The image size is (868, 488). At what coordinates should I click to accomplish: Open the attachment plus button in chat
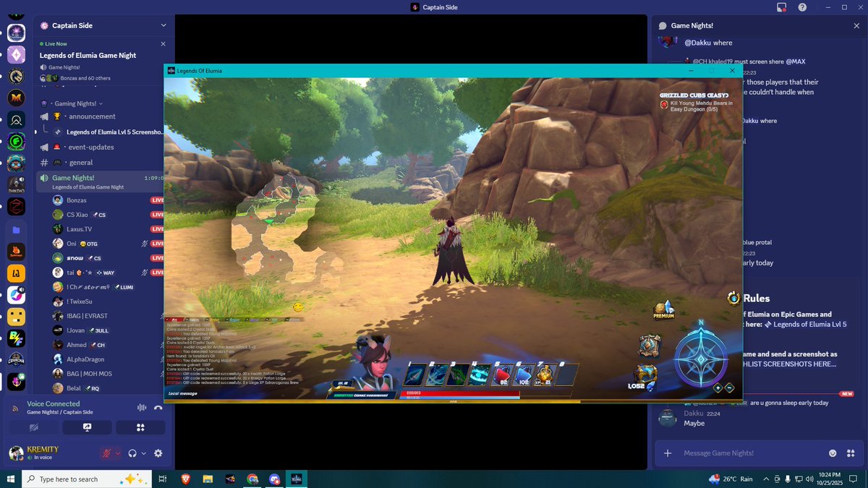click(668, 453)
